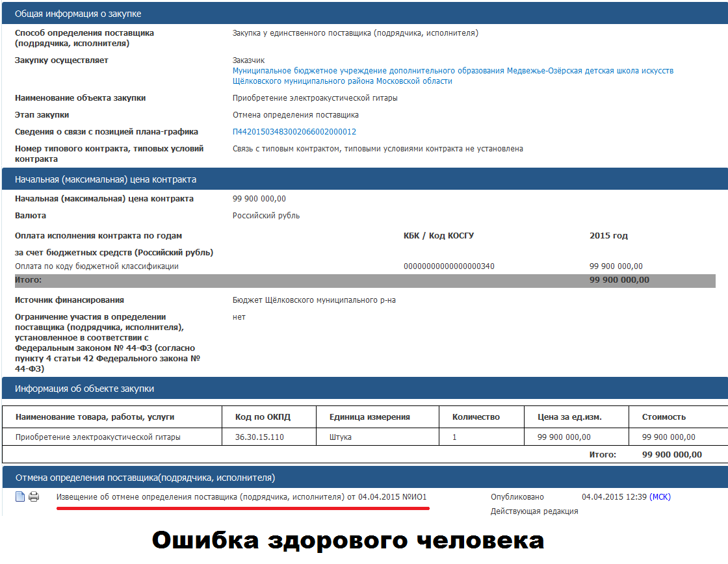This screenshot has height=564, width=728.
Task: Click the (МСК) timezone link
Action: click(x=660, y=497)
